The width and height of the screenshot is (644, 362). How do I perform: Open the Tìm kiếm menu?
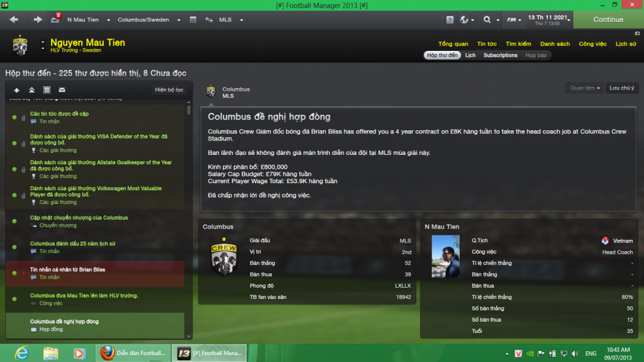518,43
